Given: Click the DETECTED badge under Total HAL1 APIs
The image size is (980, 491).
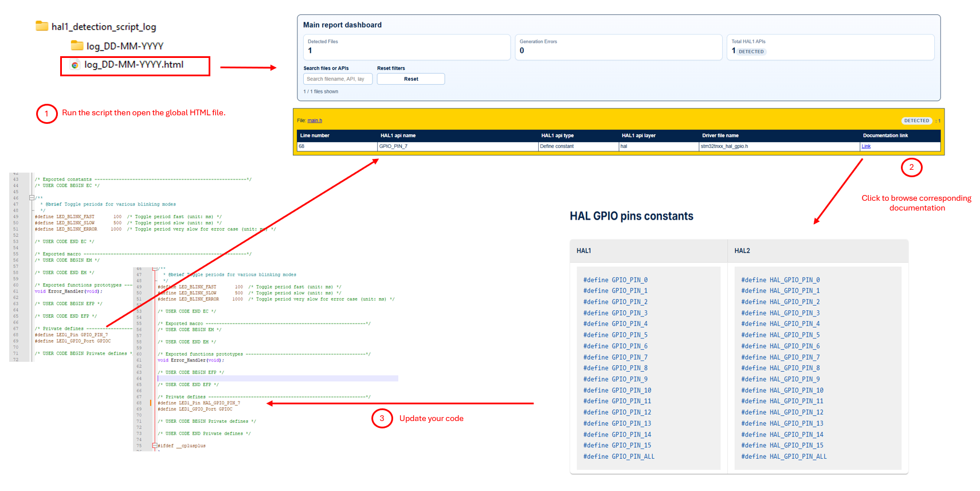Looking at the screenshot, I should 751,52.
